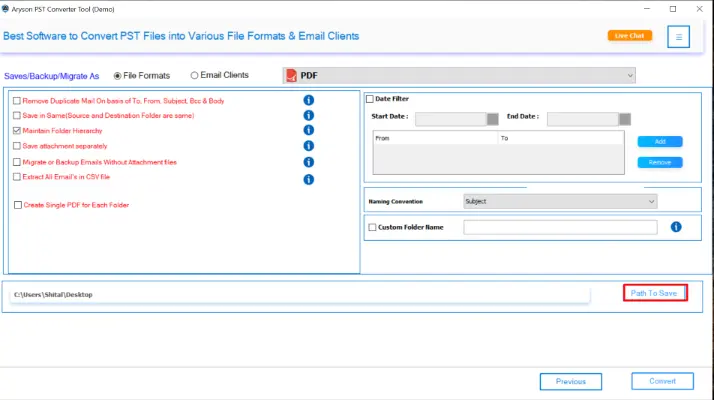Viewport: 714px width, 400px height.
Task: Open Naming Convention Subject dropdown
Action: pyautogui.click(x=560, y=201)
